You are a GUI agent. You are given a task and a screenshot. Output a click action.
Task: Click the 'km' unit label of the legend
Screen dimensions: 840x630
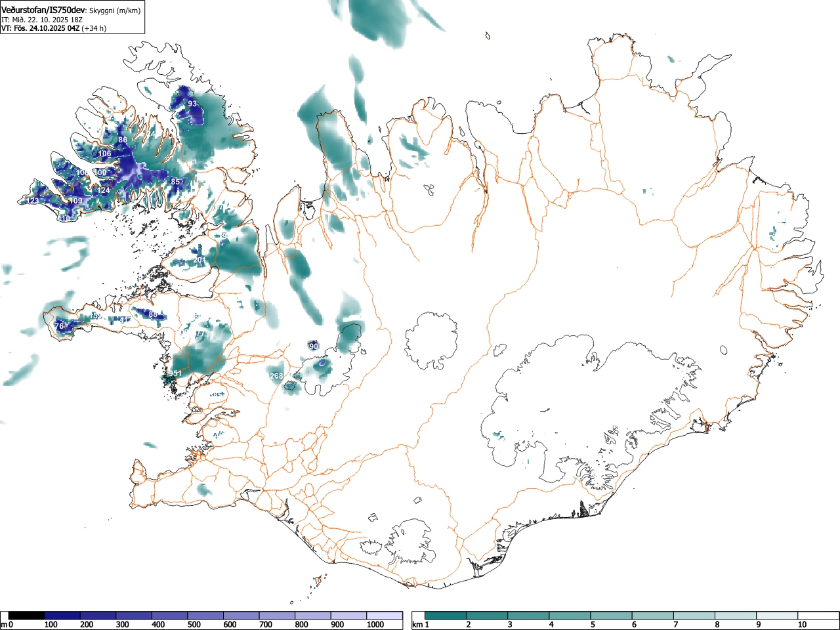coord(417,625)
